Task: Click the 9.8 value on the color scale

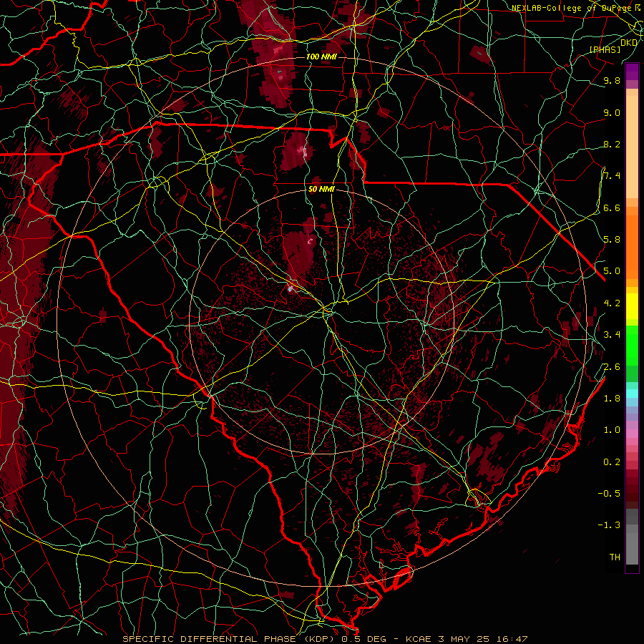Action: 612,81
